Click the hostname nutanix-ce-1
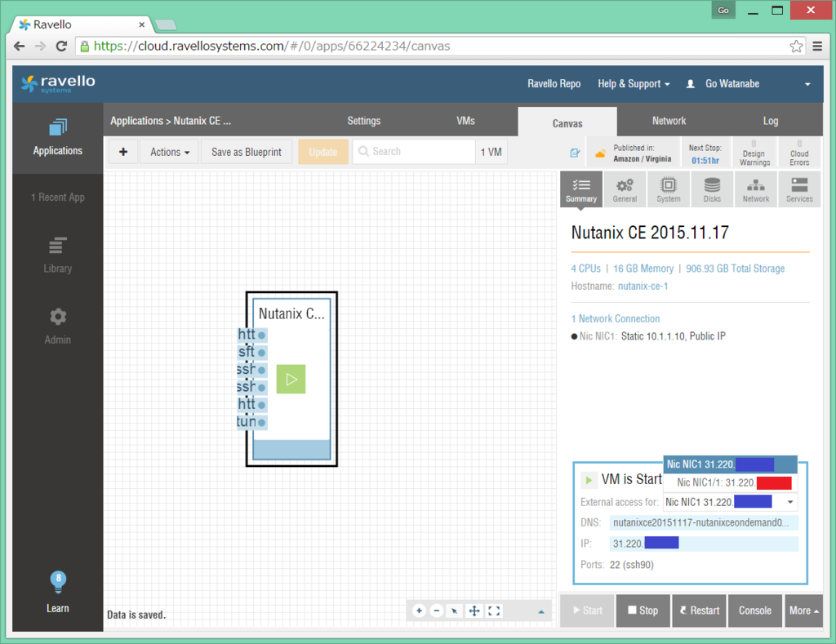 click(x=643, y=286)
